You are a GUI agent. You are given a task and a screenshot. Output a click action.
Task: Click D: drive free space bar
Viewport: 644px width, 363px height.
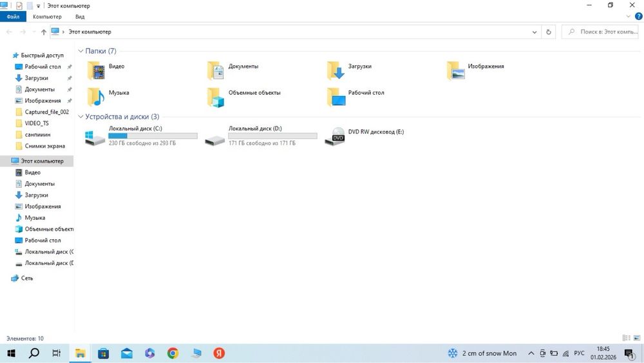point(272,135)
